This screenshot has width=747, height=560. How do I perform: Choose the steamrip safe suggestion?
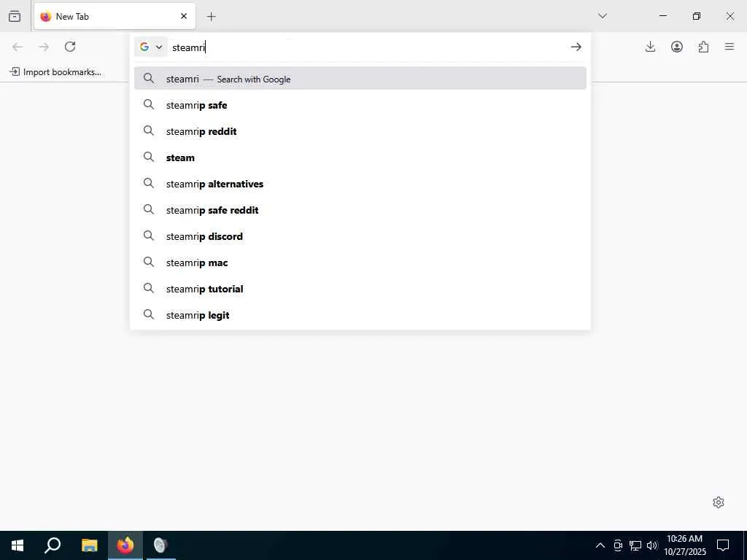pos(360,105)
